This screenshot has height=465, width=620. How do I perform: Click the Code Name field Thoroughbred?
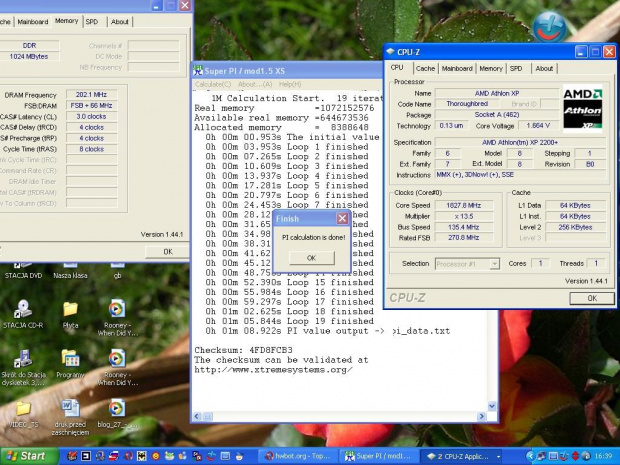[x=467, y=104]
